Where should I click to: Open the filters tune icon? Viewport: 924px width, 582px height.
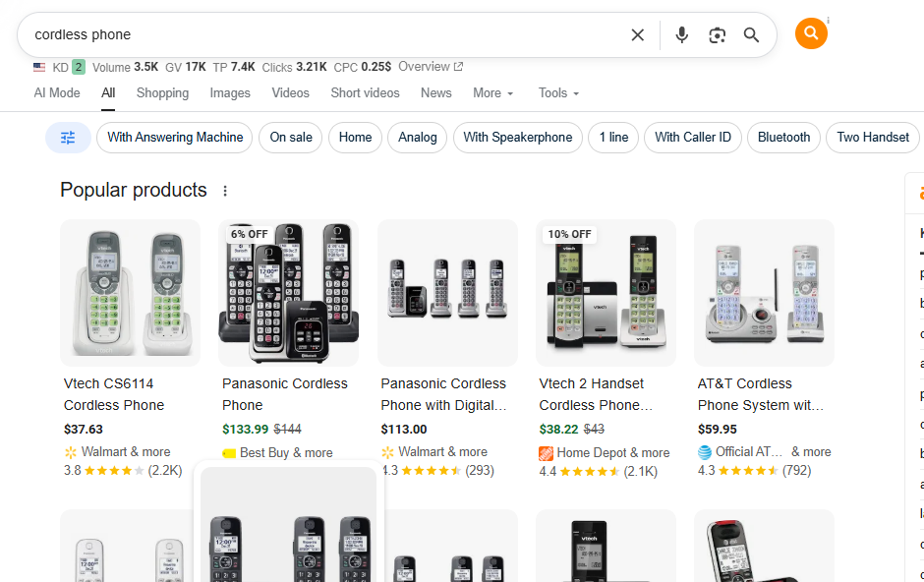67,138
